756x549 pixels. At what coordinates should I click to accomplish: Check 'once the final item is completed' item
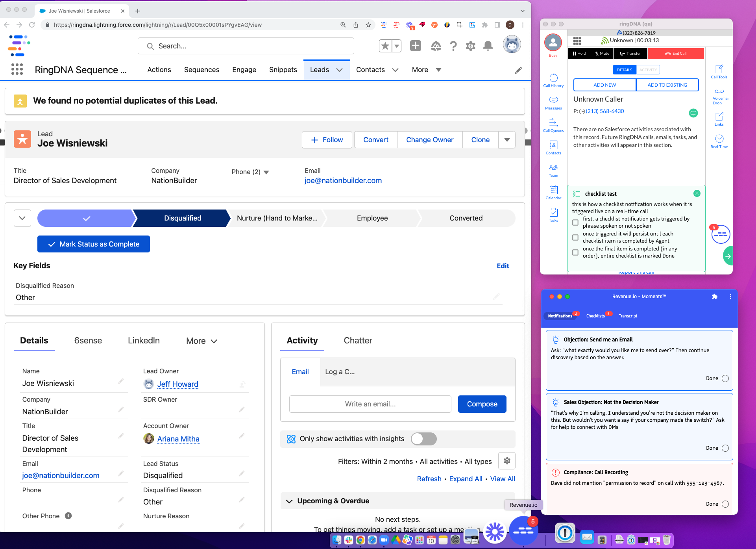point(575,252)
